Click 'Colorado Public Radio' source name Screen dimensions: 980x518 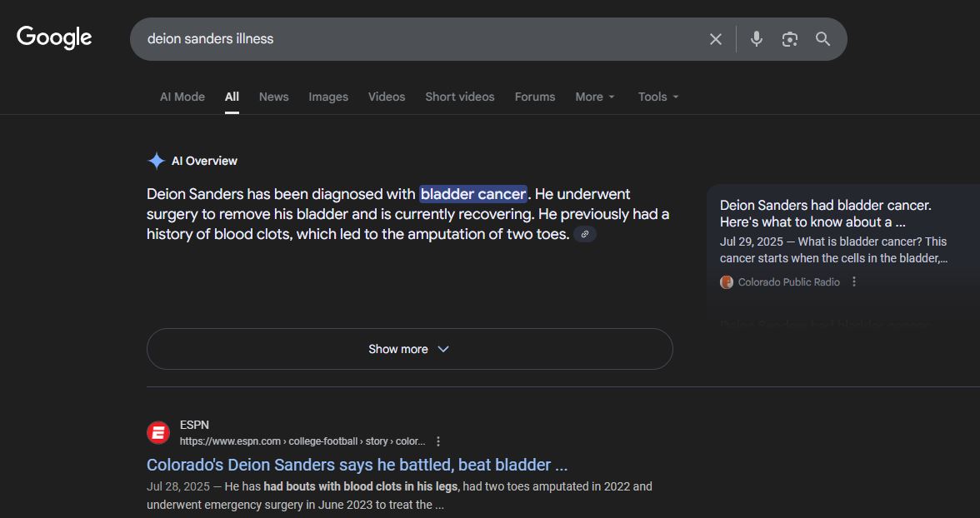click(x=788, y=281)
